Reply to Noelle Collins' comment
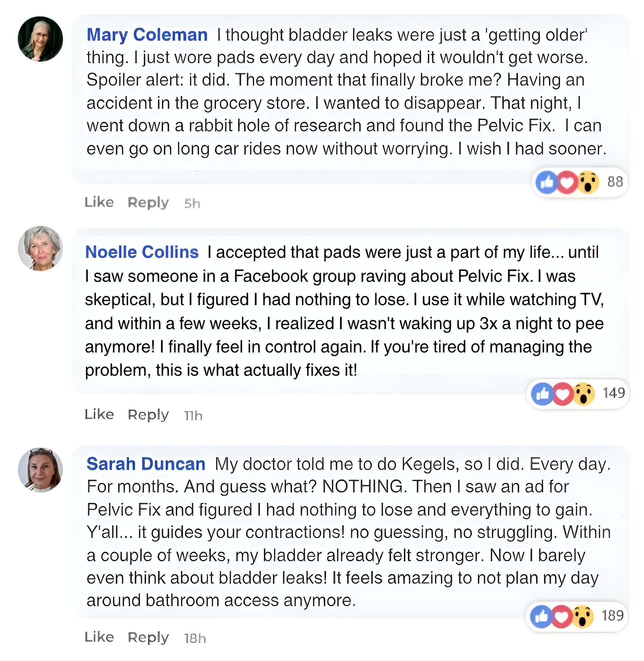Image resolution: width=644 pixels, height=661 pixels. [148, 414]
